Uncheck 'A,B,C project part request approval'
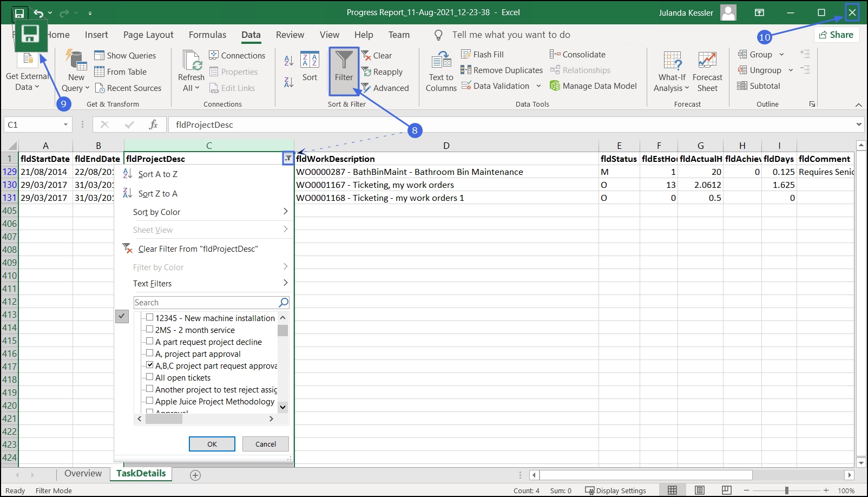Viewport: 868px width, 497px height. [x=150, y=365]
